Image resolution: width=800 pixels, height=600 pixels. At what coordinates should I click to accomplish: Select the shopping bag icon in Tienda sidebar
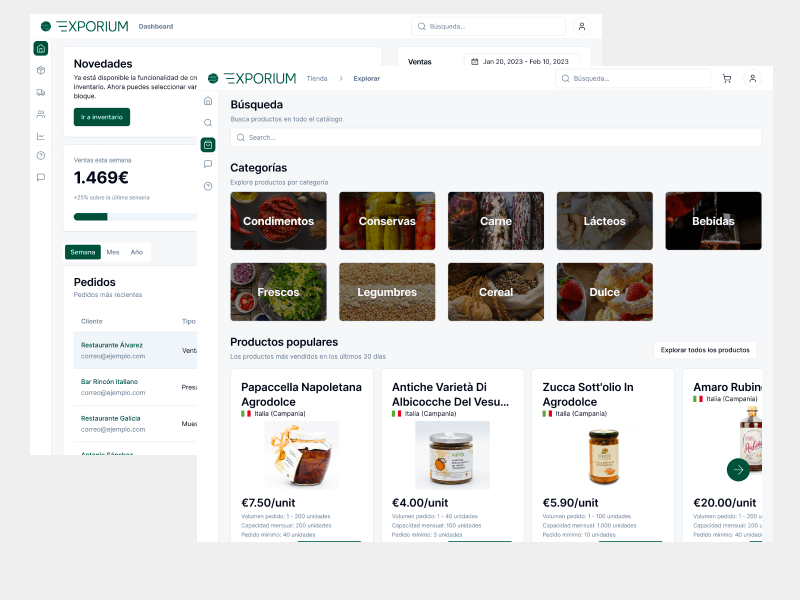pyautogui.click(x=208, y=145)
